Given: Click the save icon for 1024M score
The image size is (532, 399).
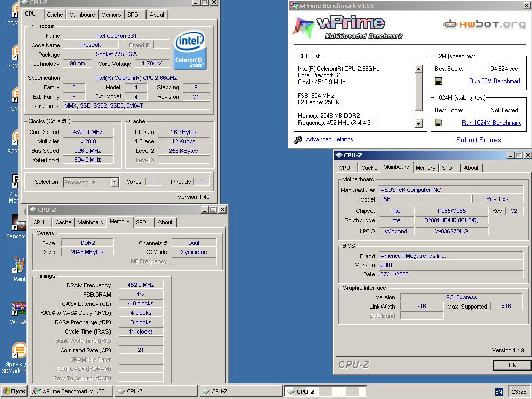Looking at the screenshot, I should click(438, 123).
